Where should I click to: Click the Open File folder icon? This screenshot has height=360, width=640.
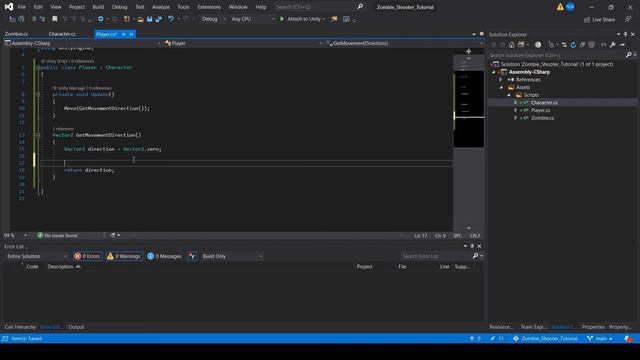click(x=140, y=19)
